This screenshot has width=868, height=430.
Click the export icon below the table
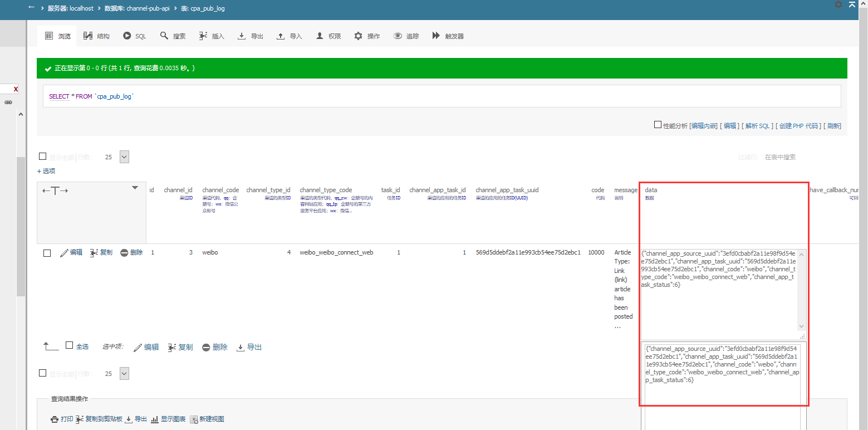click(241, 348)
